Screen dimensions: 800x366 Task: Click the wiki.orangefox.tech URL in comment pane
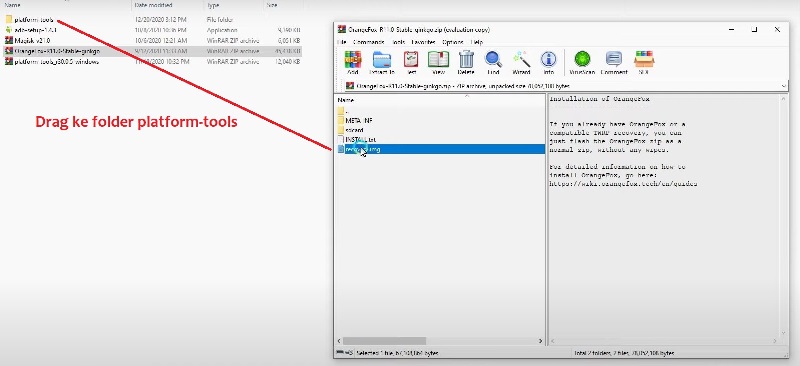623,184
